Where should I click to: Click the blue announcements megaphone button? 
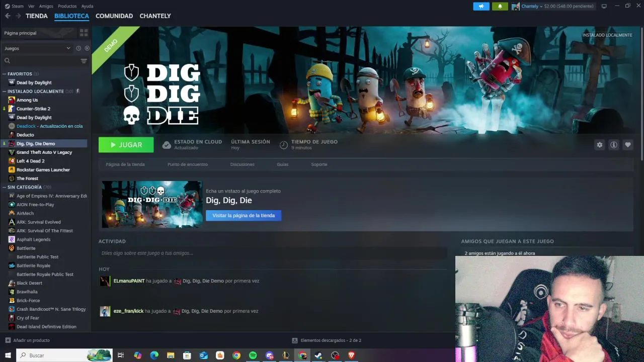[x=481, y=7]
